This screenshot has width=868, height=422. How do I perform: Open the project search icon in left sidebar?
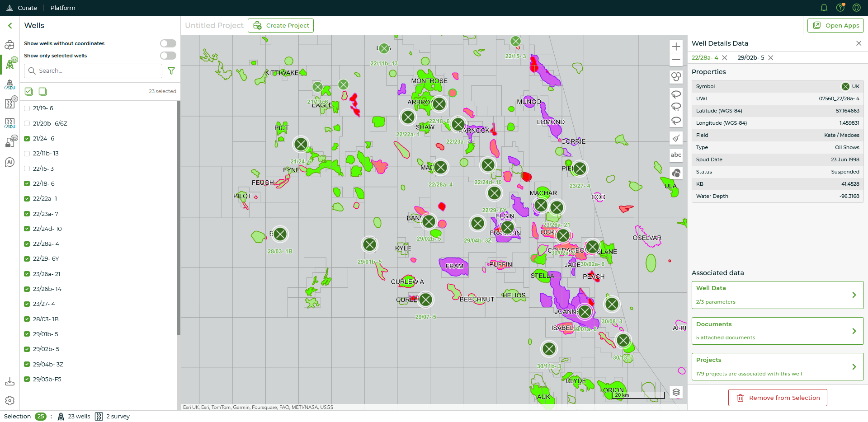point(9,45)
